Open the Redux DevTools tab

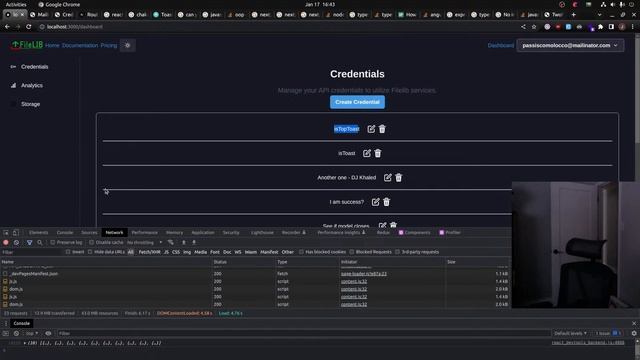coord(383,232)
